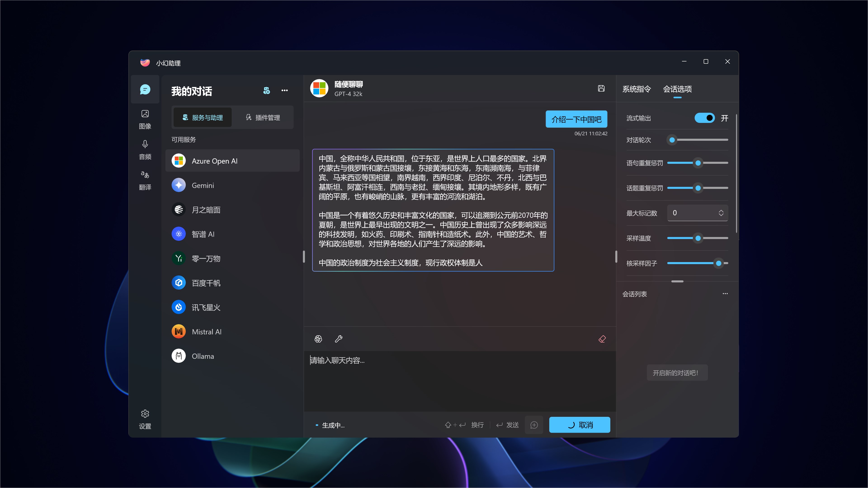Click the 可用服务 section label
Viewport: 868px width, 488px height.
pyautogui.click(x=184, y=139)
